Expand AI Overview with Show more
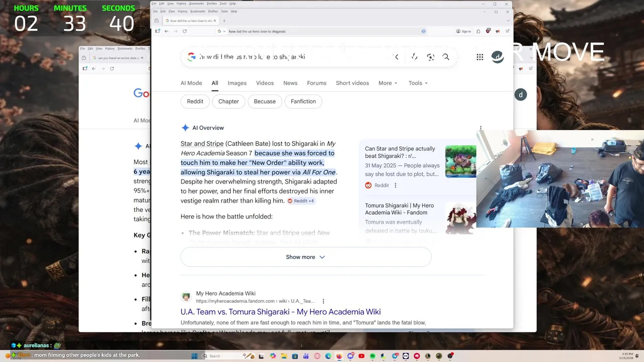Screen dimensions: 644x362 306,257
